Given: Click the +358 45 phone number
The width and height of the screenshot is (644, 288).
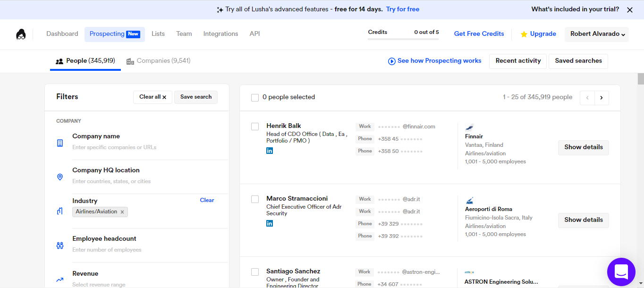Looking at the screenshot, I should pyautogui.click(x=400, y=139).
